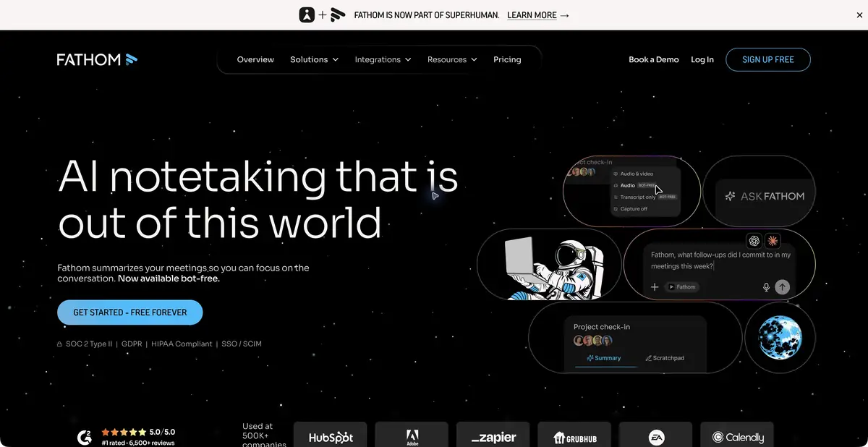
Task: Click the Project check-in participant avatars
Action: (x=593, y=340)
